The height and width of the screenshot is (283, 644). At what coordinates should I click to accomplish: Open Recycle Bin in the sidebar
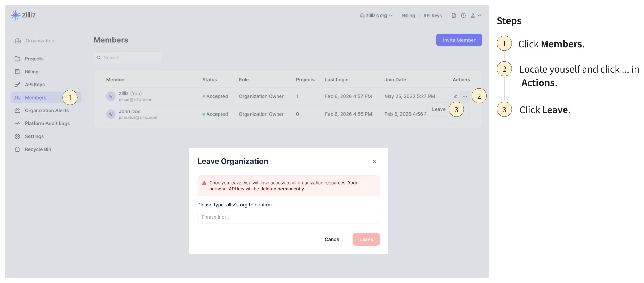38,149
